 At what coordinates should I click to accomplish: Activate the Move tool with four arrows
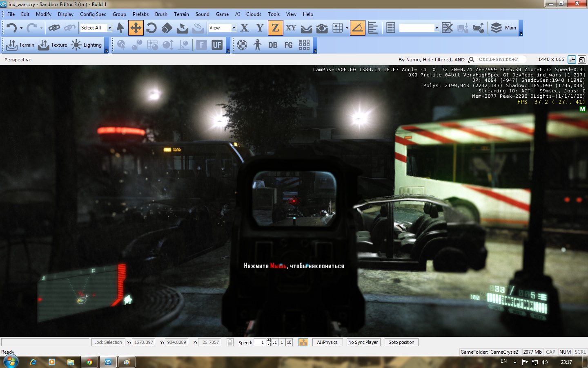(x=136, y=28)
